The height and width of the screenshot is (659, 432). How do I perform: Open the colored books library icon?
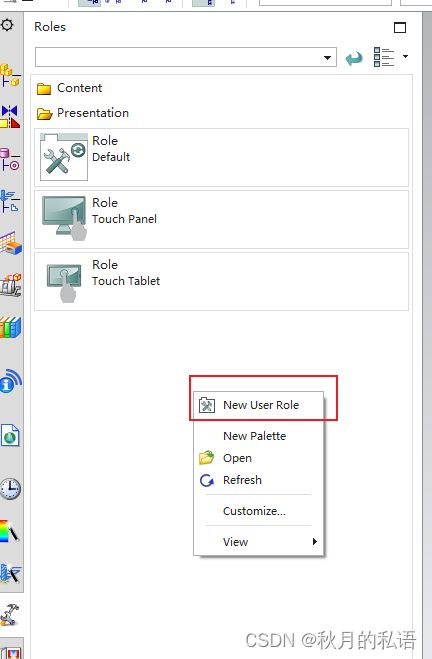pyautogui.click(x=11, y=327)
